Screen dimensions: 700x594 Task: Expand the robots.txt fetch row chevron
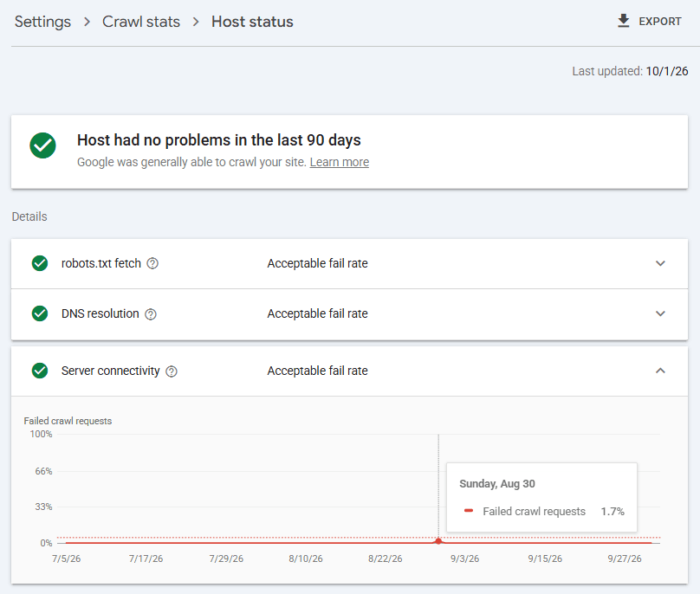(660, 263)
